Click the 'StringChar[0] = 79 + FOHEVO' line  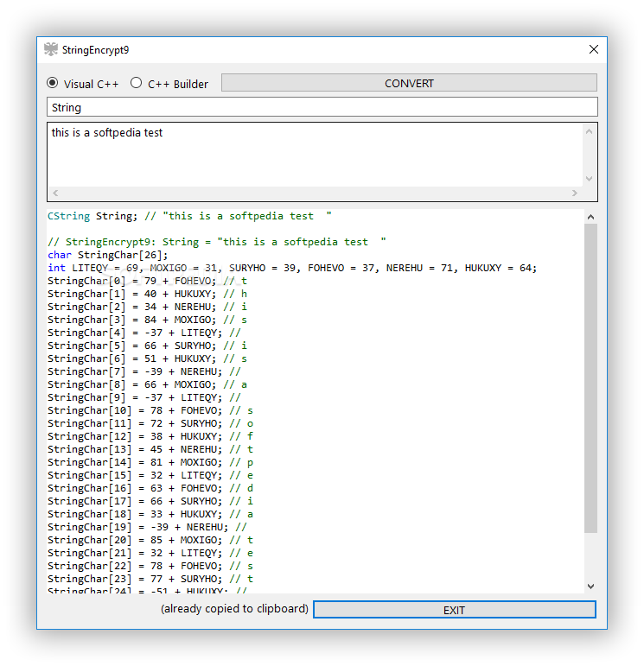(147, 281)
